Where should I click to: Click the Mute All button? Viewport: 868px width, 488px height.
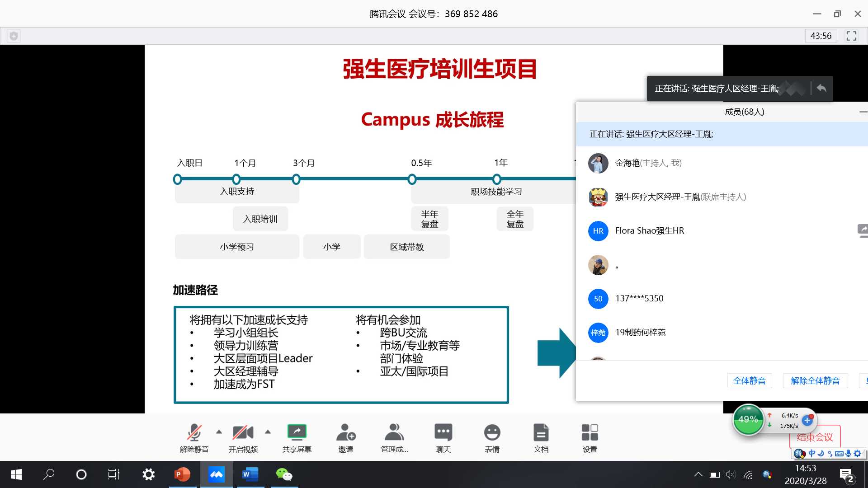coord(749,381)
